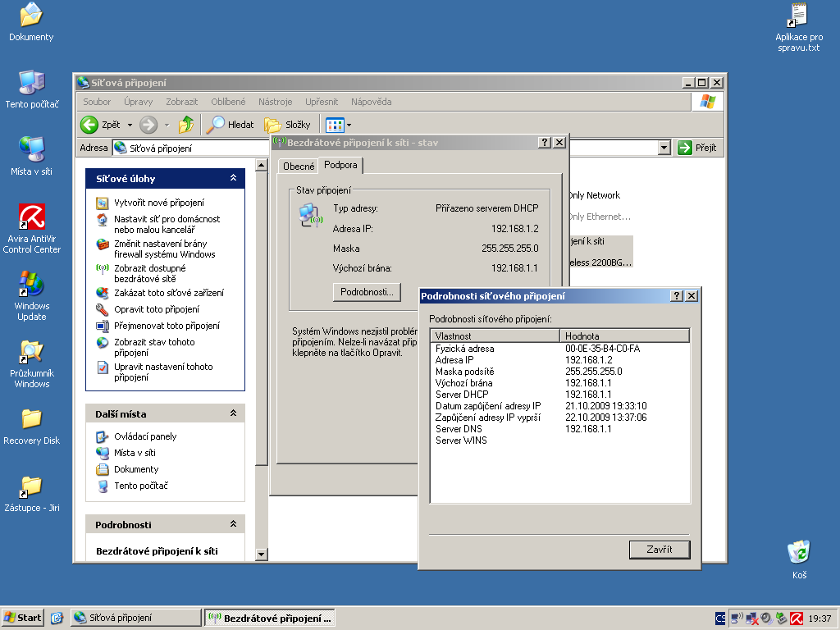Screen dimensions: 840x630
Task: Collapse the Další místa panel
Action: click(233, 413)
